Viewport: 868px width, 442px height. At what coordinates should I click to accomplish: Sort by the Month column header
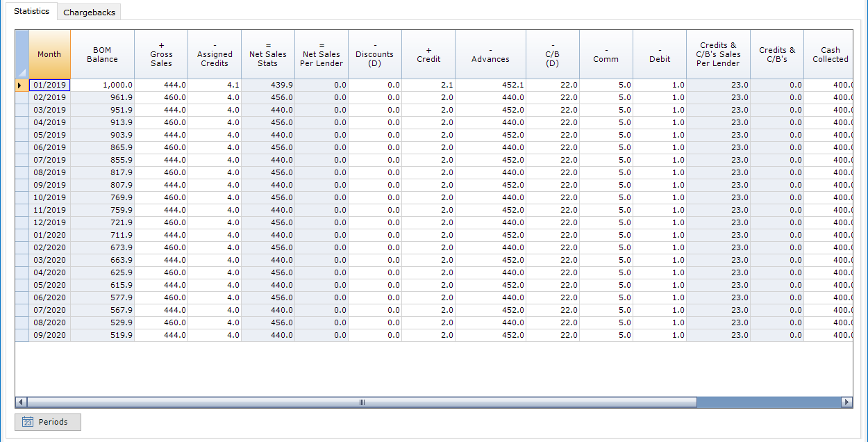(49, 54)
